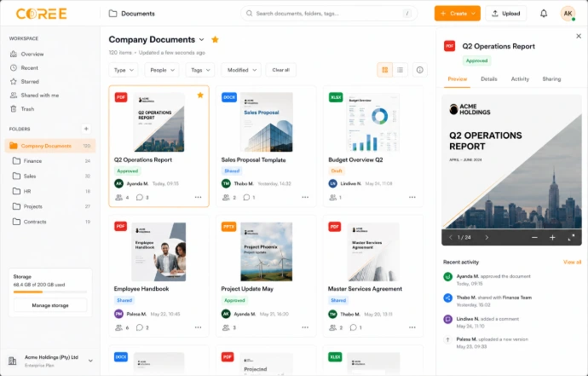This screenshot has height=376, width=588.
Task: Click the PPTX badge on Project Update May
Action: click(228, 227)
